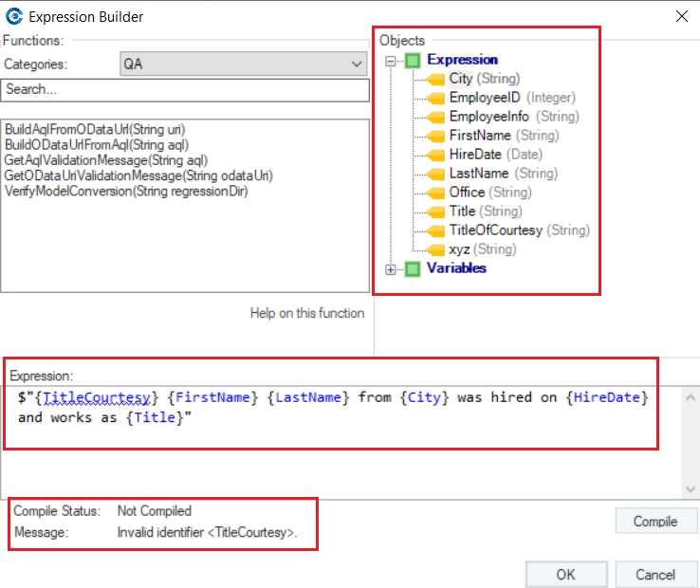Open Help on this function link
The height and width of the screenshot is (588, 700).
[x=307, y=313]
